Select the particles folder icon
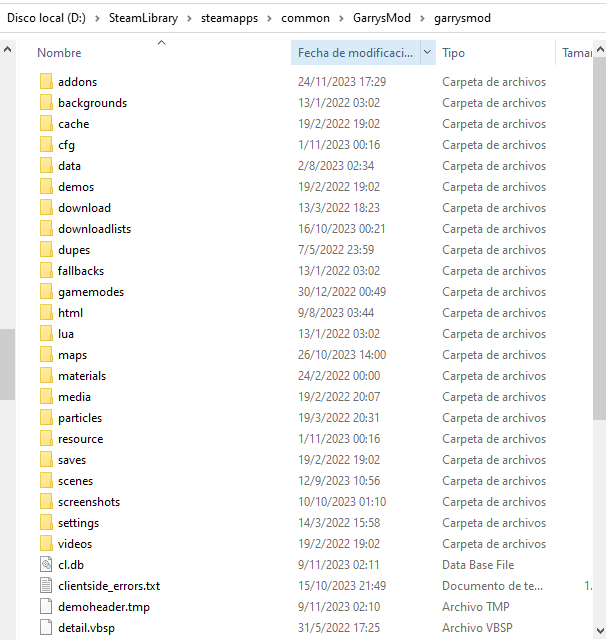Viewport: 606px width, 640px height. point(46,418)
